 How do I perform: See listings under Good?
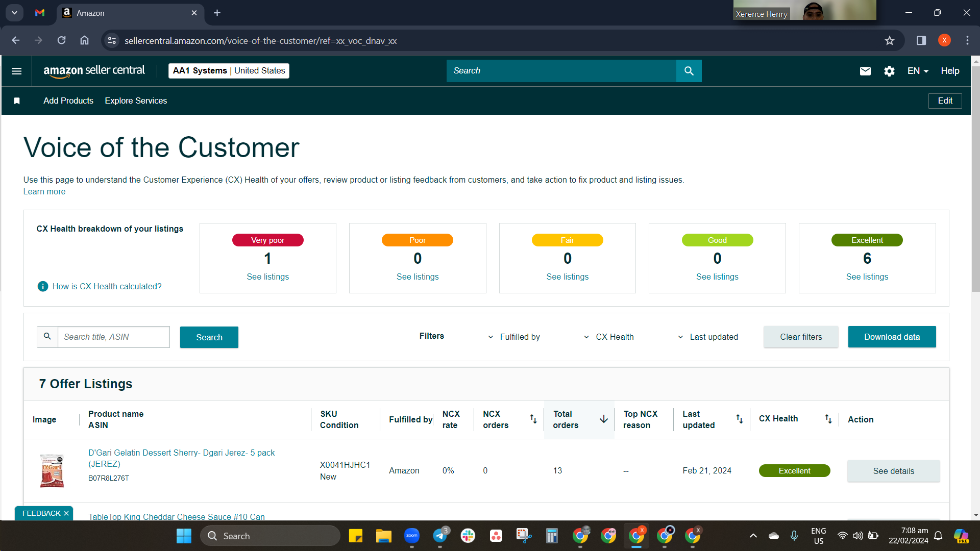(717, 277)
